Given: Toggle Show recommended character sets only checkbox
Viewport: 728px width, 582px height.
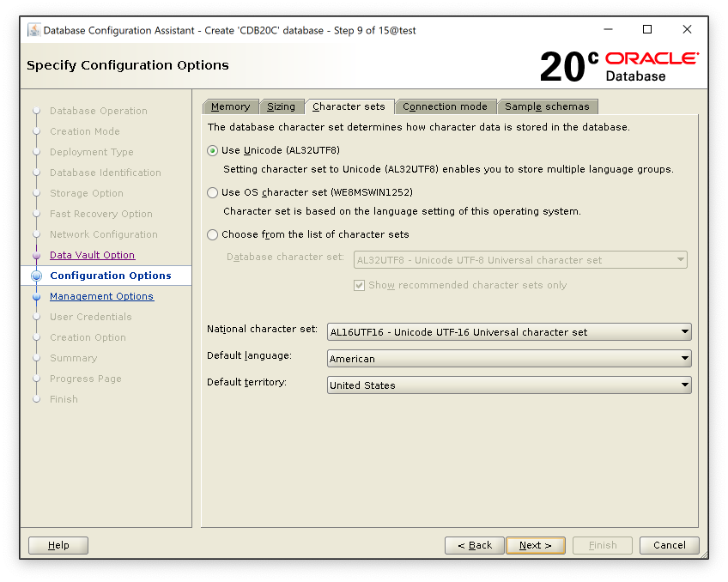Looking at the screenshot, I should pyautogui.click(x=360, y=285).
